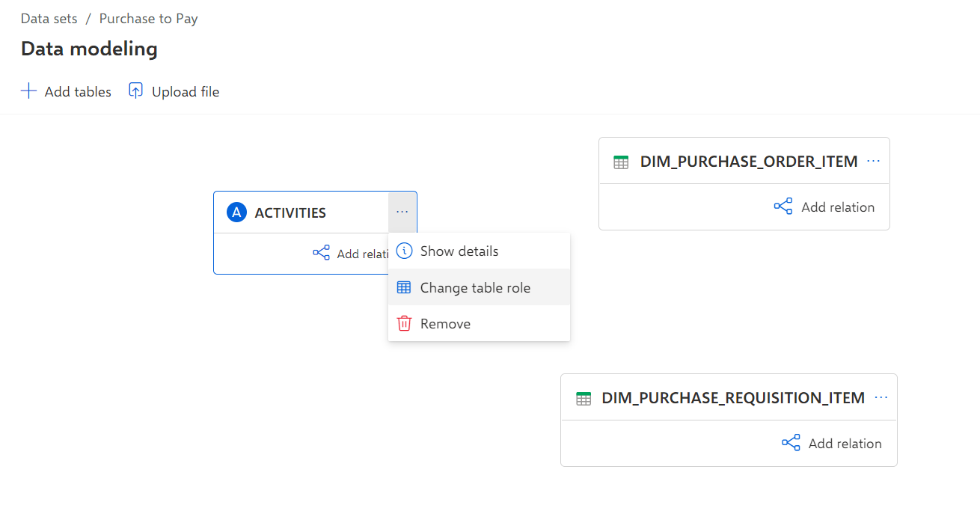Click the Data modeling page heading
The width and height of the screenshot is (980, 520).
tap(89, 49)
